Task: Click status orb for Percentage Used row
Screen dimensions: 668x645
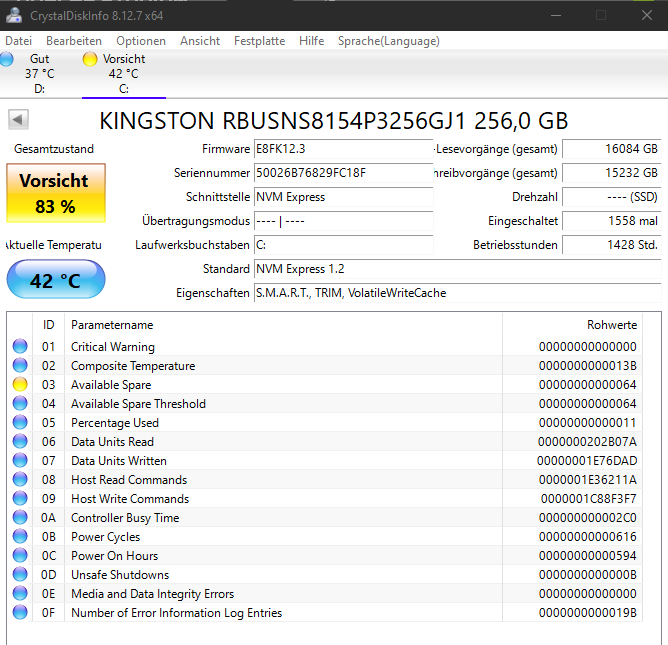Action: point(20,422)
